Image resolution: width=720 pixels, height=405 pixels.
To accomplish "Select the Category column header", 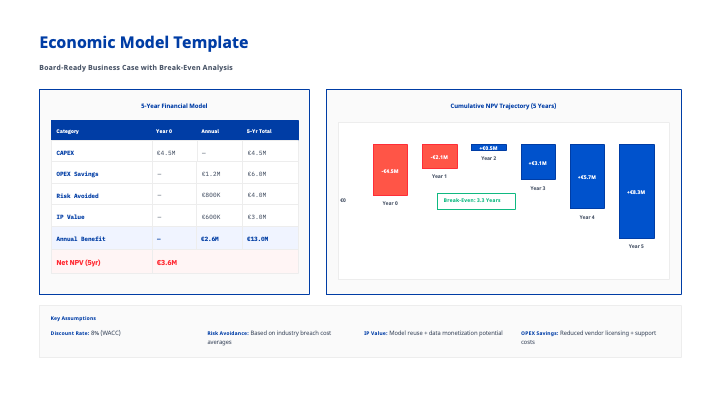I will [x=68, y=131].
